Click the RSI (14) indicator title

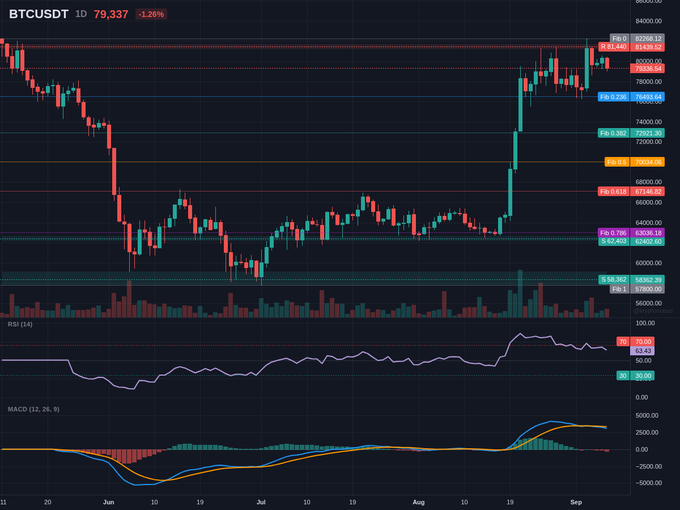(x=20, y=324)
